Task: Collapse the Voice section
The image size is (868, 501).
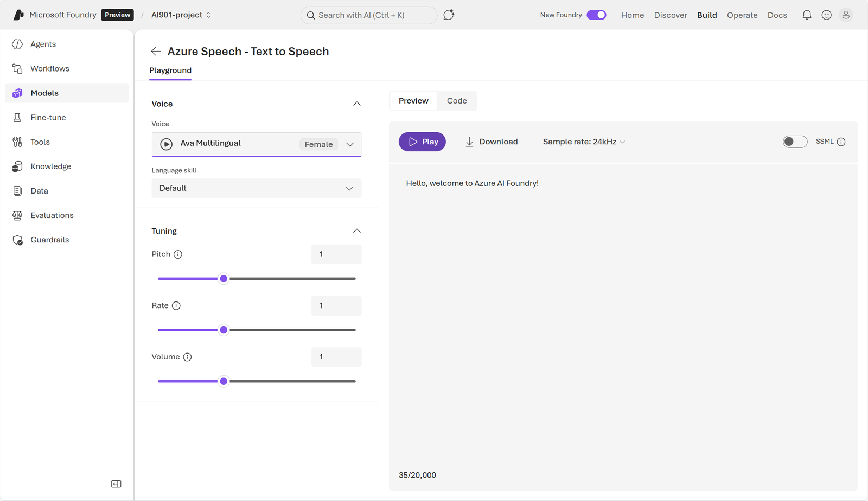Action: point(356,104)
